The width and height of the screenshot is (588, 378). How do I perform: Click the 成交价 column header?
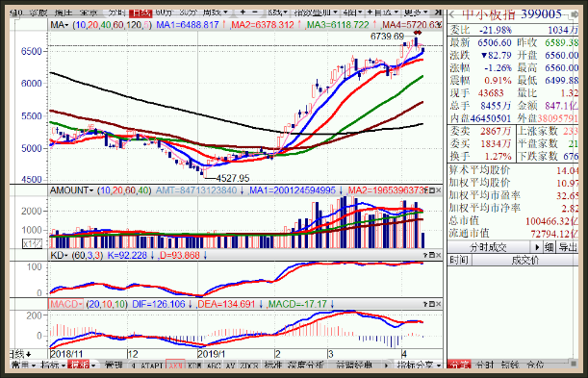pos(524,260)
